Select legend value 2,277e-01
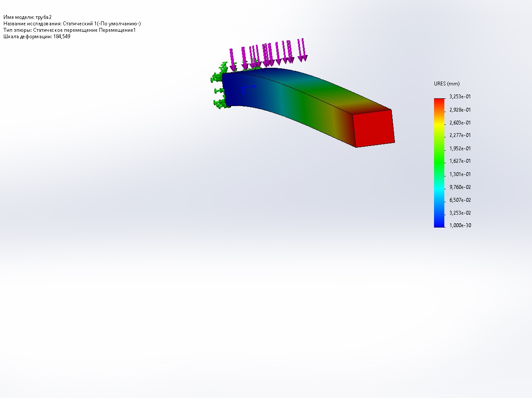 460,135
